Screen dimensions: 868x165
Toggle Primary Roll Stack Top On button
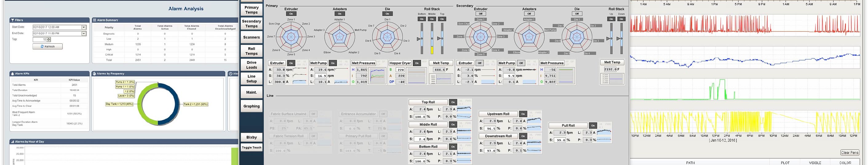coord(442,19)
